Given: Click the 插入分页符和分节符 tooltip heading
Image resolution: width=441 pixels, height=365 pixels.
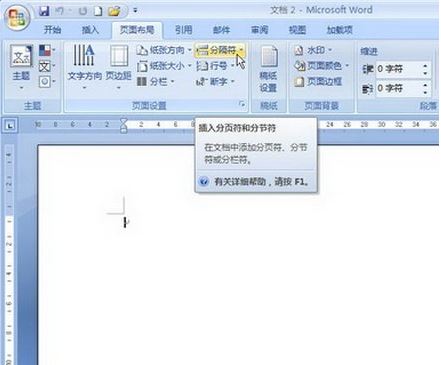Looking at the screenshot, I should [237, 128].
